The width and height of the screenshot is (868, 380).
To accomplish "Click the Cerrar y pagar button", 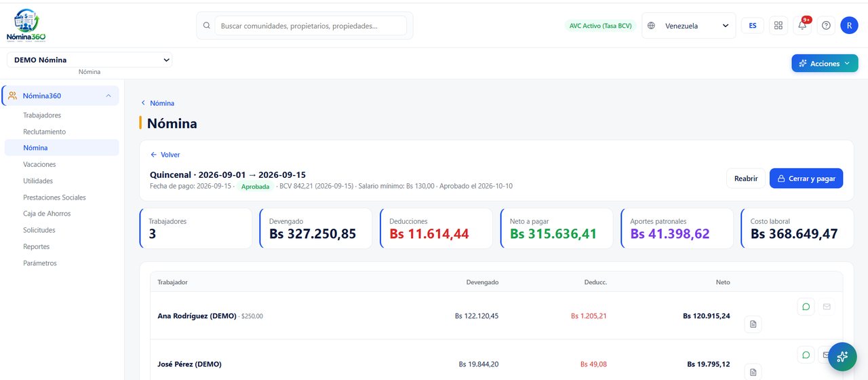I will [x=806, y=178].
